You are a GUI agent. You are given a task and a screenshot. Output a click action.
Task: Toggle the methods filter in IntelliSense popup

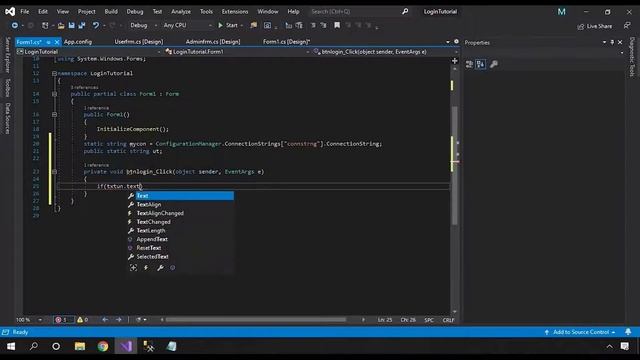tap(173, 268)
